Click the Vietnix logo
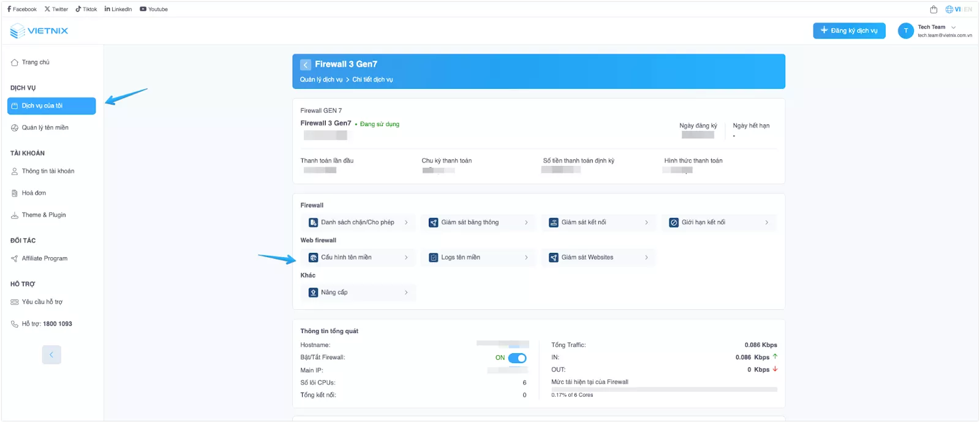The width and height of the screenshot is (980, 423). tap(39, 31)
